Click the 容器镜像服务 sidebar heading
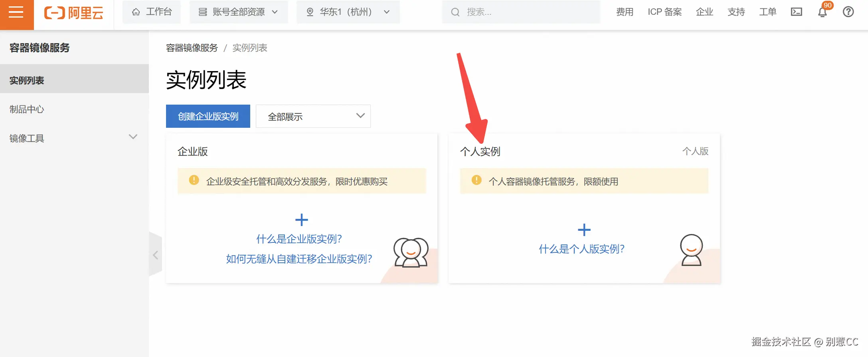 coord(40,48)
